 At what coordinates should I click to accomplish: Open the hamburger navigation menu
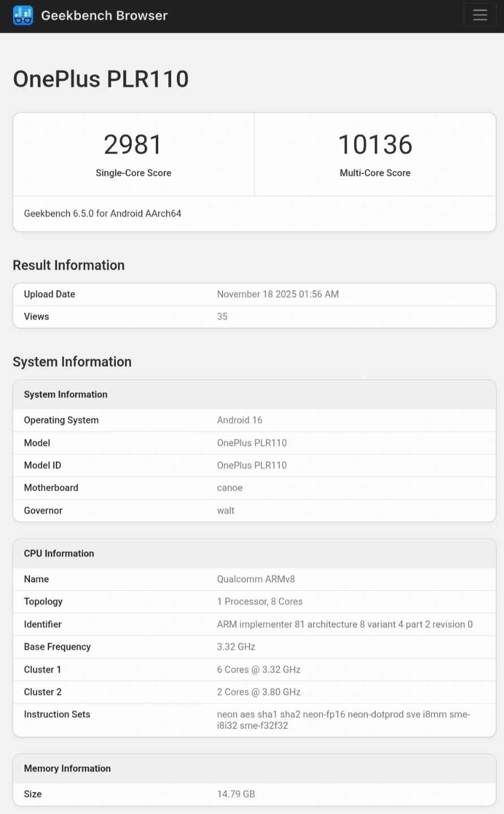click(x=480, y=15)
